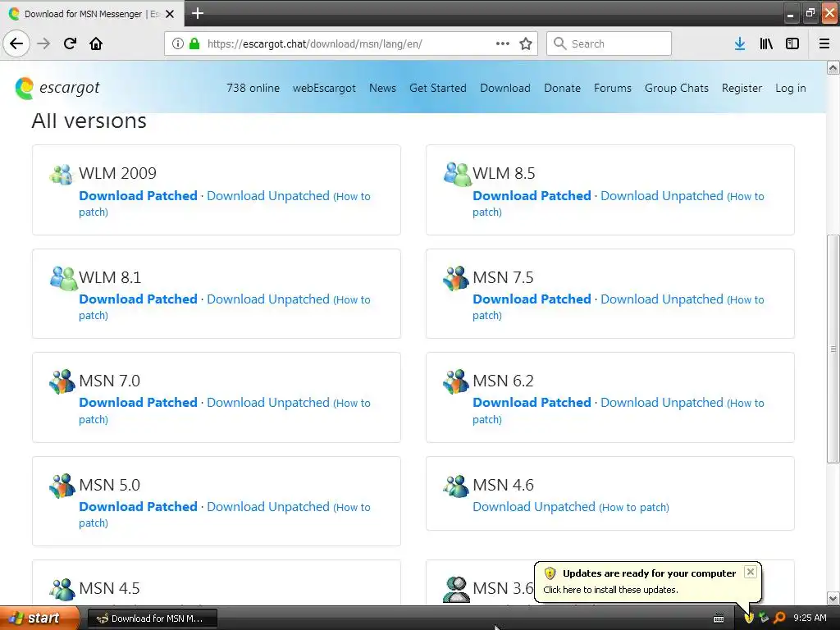Viewport: 840px width, 630px height.
Task: Click the page scrollbar up arrow
Action: pyautogui.click(x=833, y=67)
